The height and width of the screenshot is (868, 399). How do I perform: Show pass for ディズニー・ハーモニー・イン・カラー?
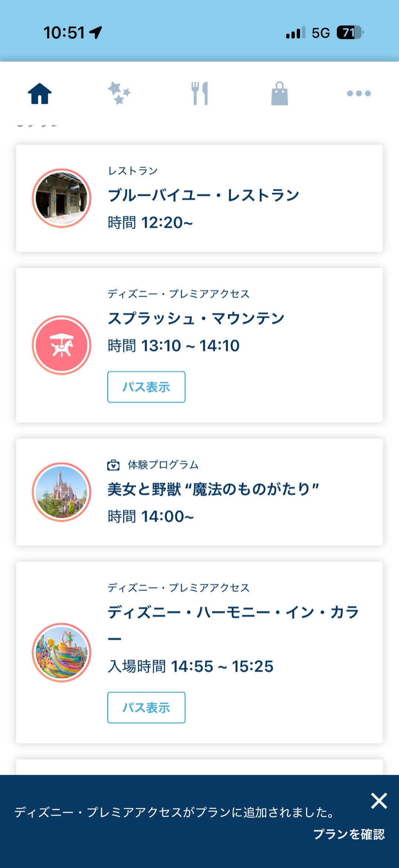(146, 708)
